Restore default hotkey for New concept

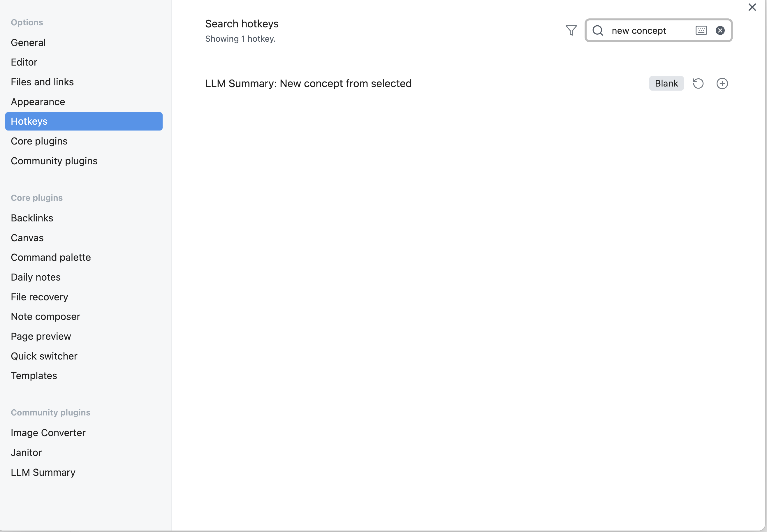[x=698, y=83]
